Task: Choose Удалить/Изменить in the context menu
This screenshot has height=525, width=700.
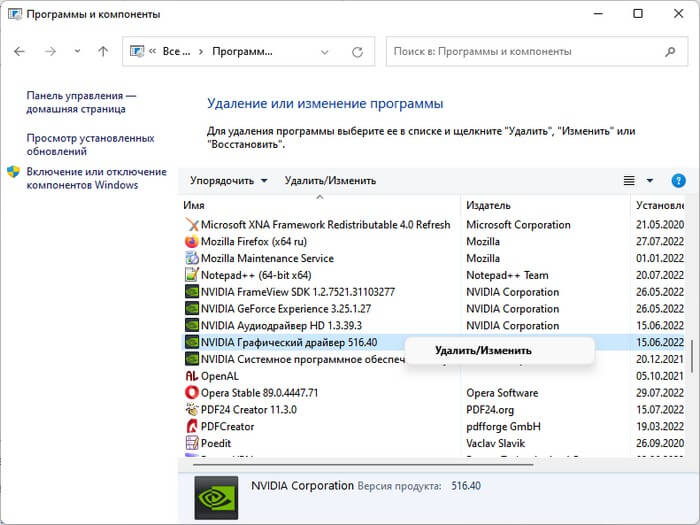Action: [483, 350]
